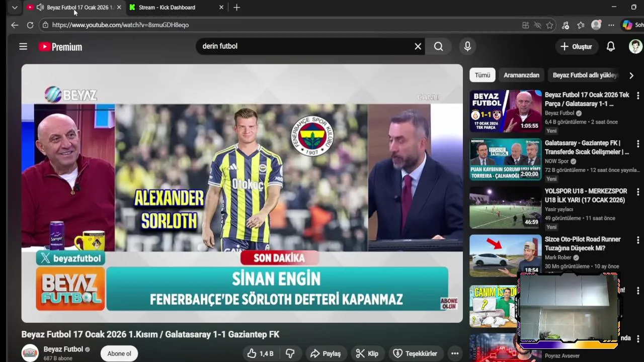Screen dimensions: 644x362
Task: Open options for YOLSPOR U18 video
Action: click(x=637, y=192)
